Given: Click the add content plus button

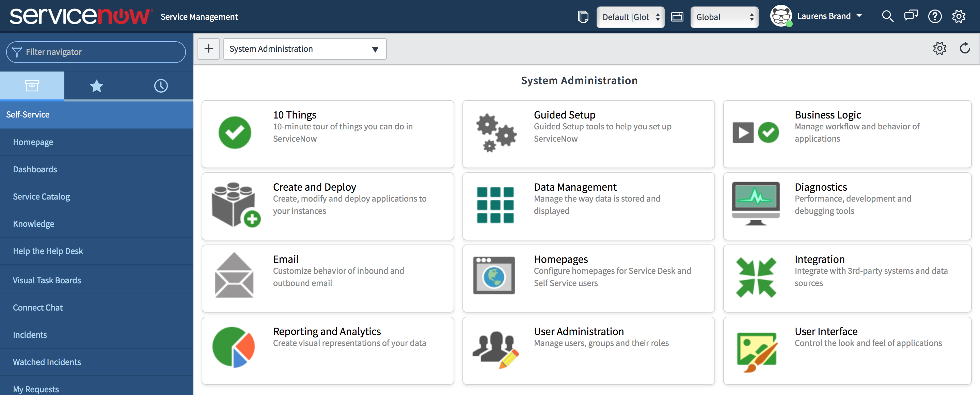Looking at the screenshot, I should click(x=208, y=49).
